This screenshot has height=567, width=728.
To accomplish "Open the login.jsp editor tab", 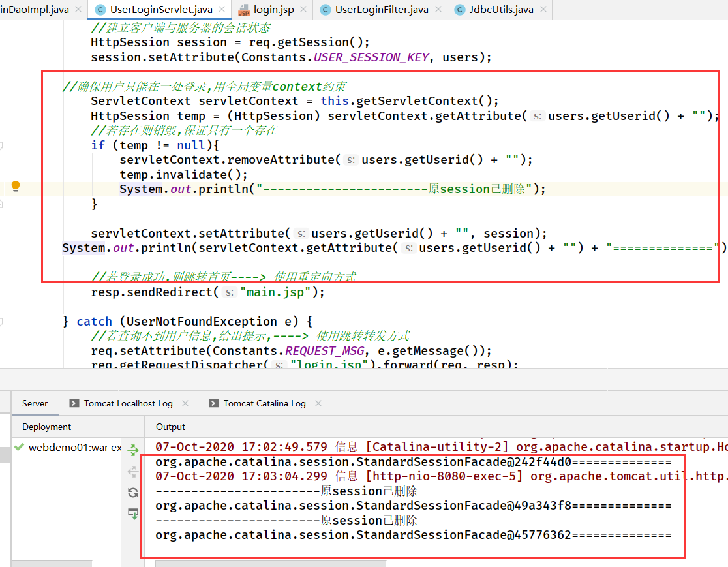I will [x=273, y=9].
